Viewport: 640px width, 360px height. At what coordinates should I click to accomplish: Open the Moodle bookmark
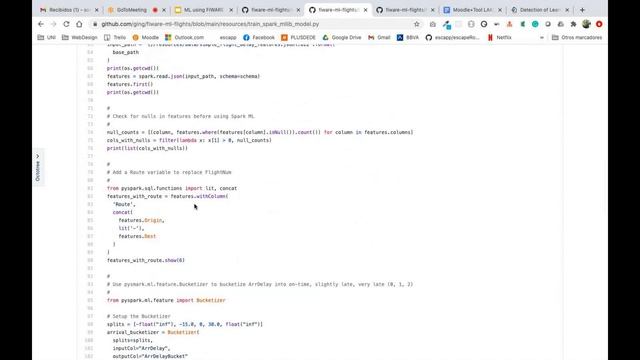145,37
